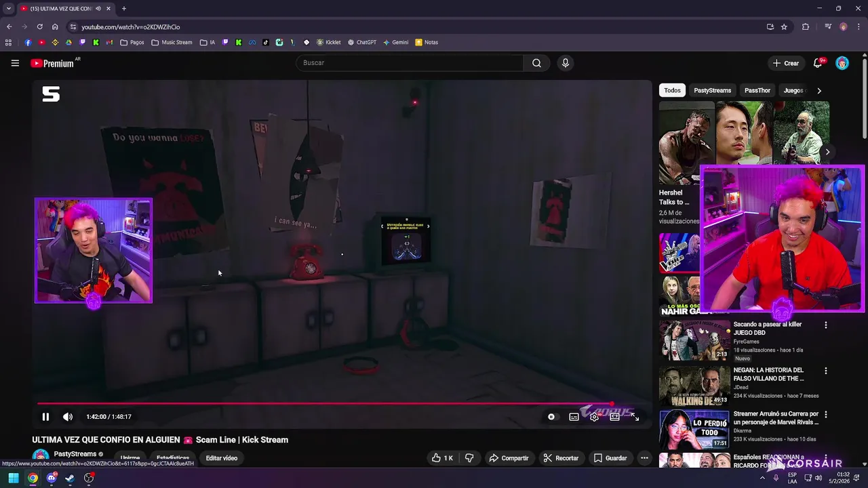Open the Crear create menu

click(x=786, y=63)
